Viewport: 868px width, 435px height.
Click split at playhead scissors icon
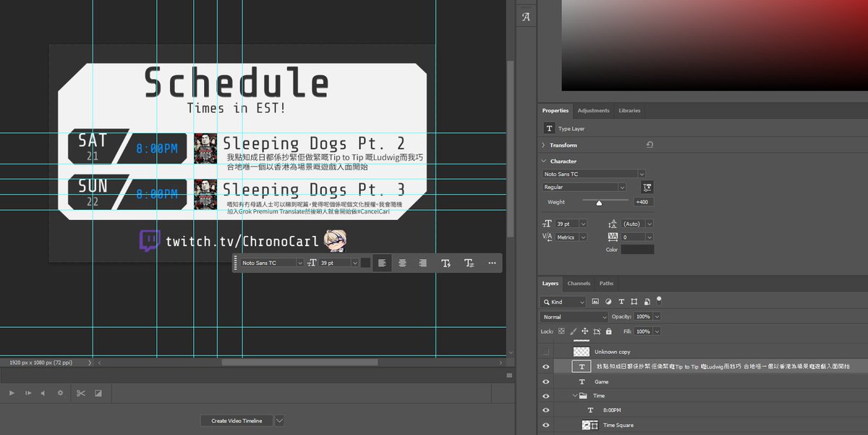coord(80,393)
